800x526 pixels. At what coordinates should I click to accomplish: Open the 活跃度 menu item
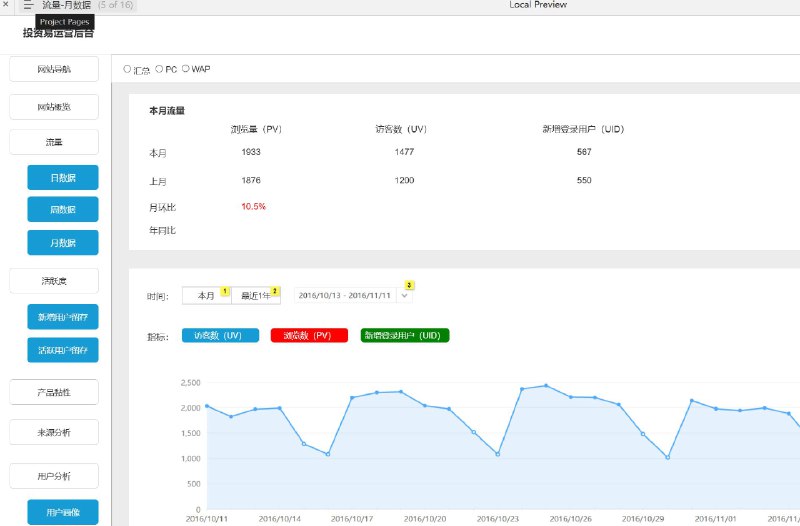(x=54, y=281)
